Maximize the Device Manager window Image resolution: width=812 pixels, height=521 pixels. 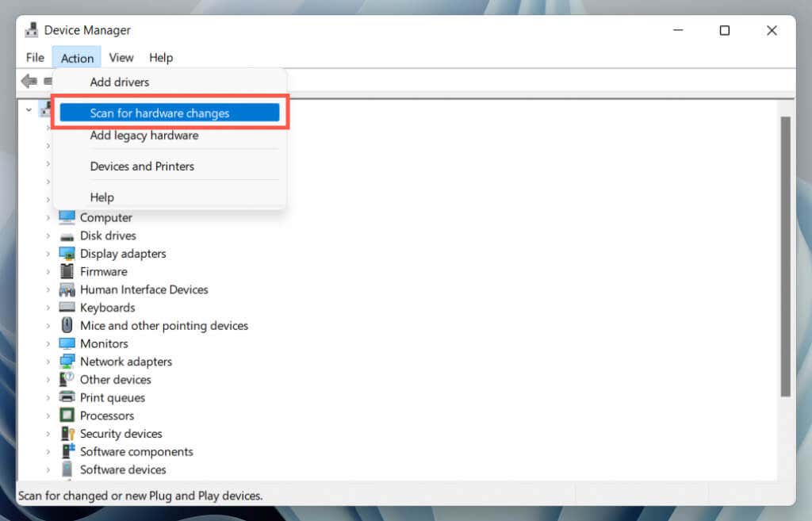coord(725,31)
